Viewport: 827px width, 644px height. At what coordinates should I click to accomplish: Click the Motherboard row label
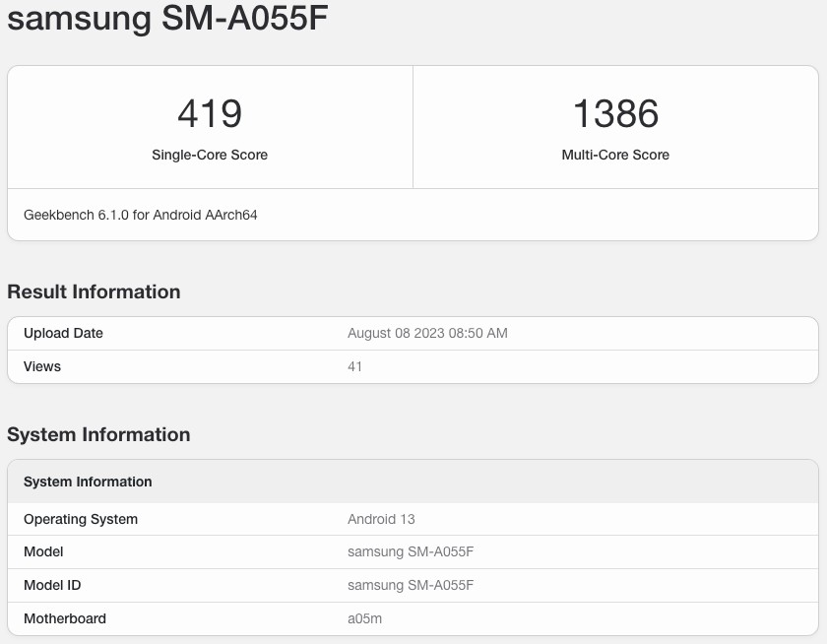coord(65,618)
